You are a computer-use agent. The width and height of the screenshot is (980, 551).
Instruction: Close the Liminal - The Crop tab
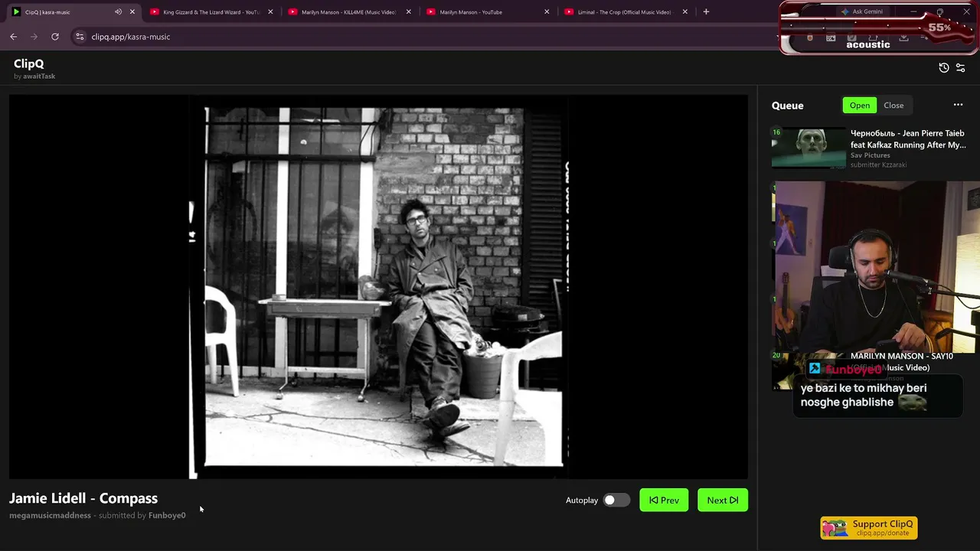[x=685, y=12]
